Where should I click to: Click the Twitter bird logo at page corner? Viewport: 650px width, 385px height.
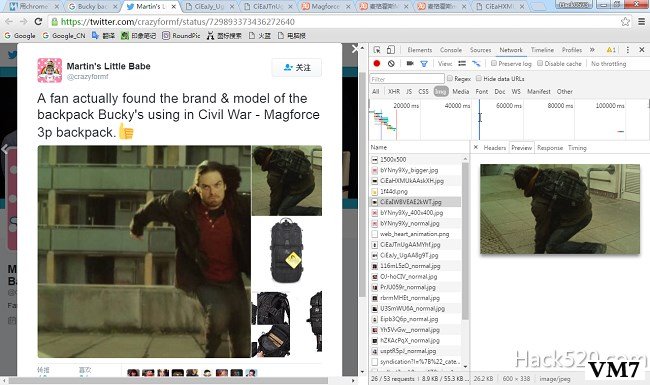pyautogui.click(x=12, y=55)
